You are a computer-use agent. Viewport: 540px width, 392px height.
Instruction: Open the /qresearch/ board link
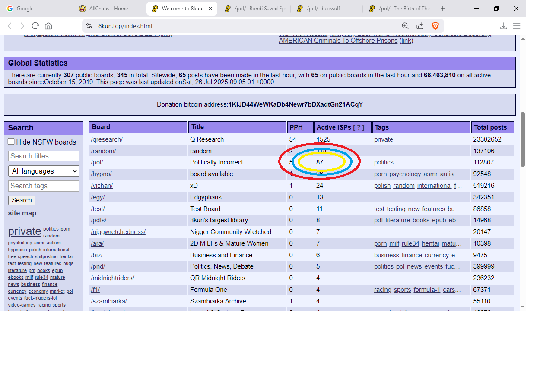[107, 139]
